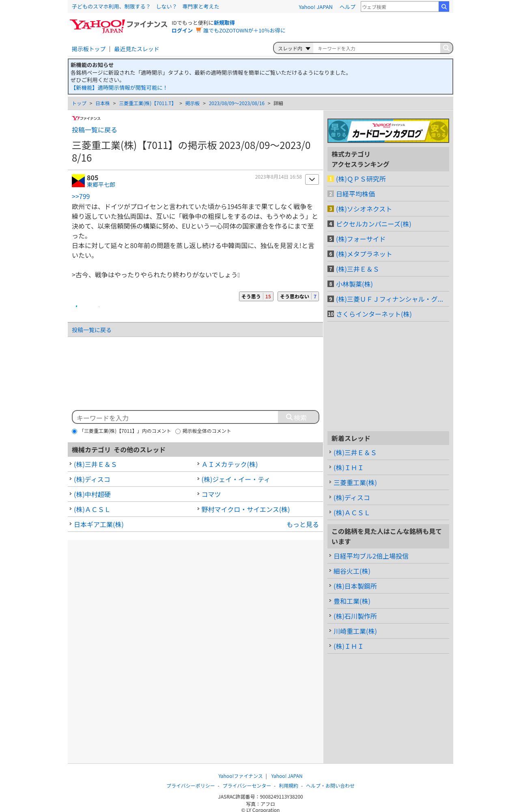Click upper 投稿一覧に戻る link
This screenshot has height=812, width=521.
(94, 130)
